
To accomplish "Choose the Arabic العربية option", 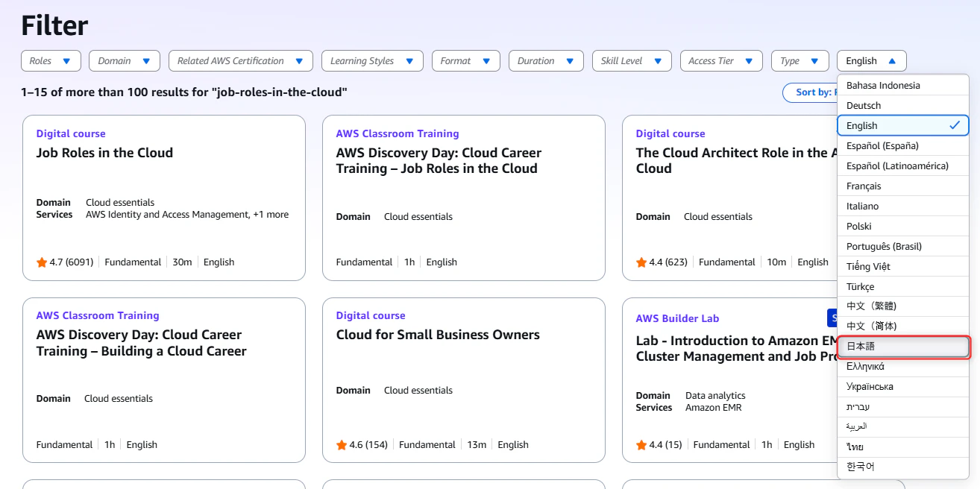I will pyautogui.click(x=903, y=426).
